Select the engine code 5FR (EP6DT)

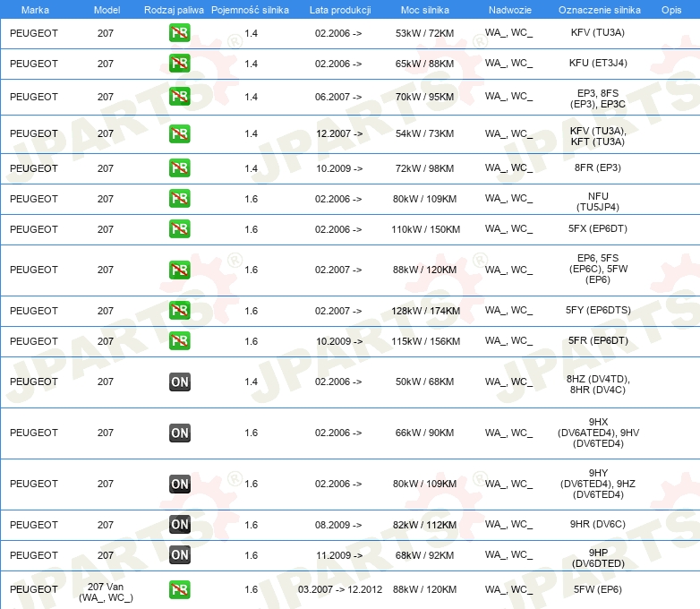click(x=598, y=340)
